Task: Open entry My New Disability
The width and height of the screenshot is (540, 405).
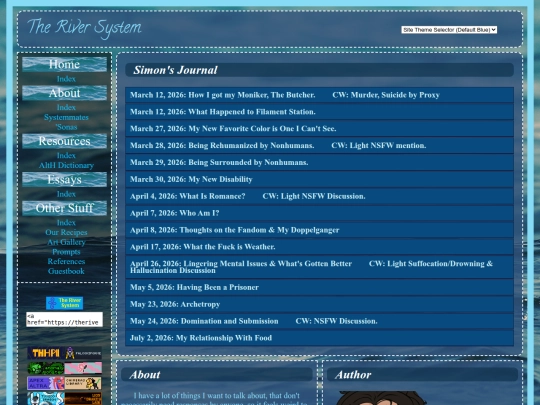Action: 319,179
